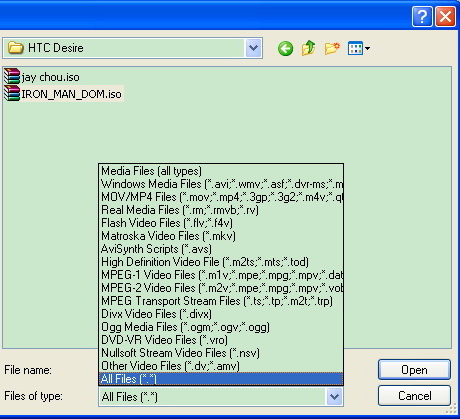
Task: Choose MOV/MP4 Files filter
Action: tap(221, 197)
